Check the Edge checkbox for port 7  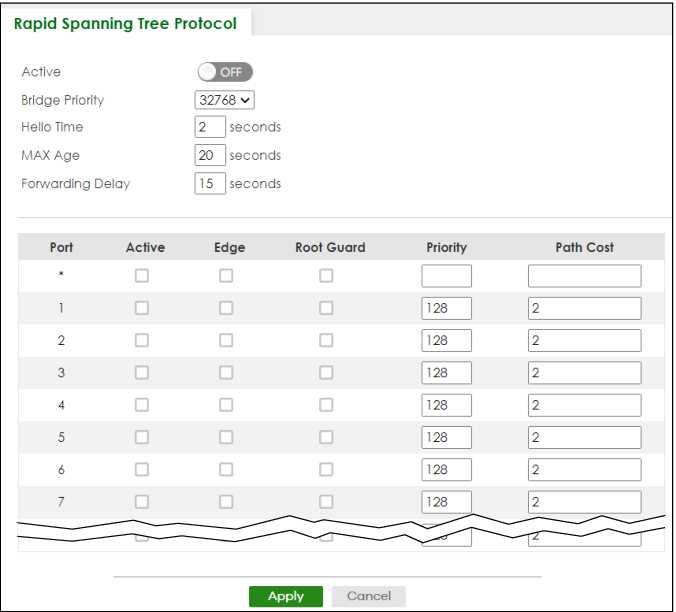(226, 501)
